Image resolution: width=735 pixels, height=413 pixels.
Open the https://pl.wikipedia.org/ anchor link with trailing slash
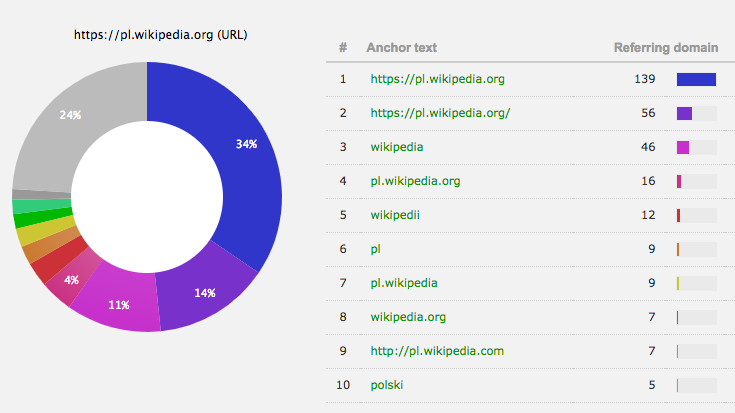[x=440, y=113]
